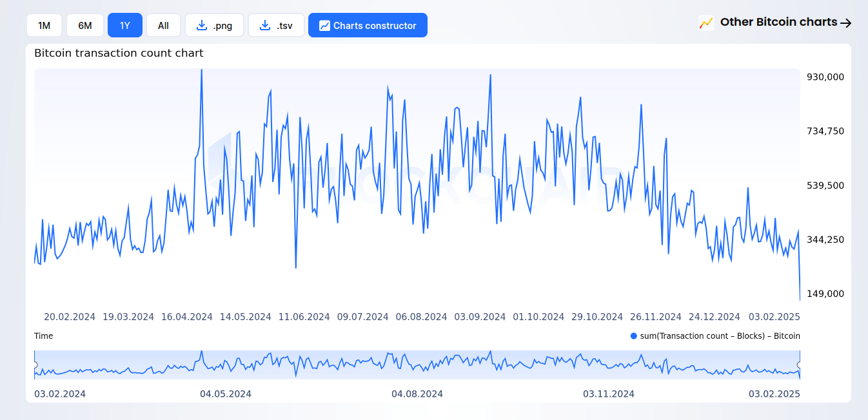This screenshot has width=868, height=420.
Task: Click the download icon beside .png
Action: point(202,25)
